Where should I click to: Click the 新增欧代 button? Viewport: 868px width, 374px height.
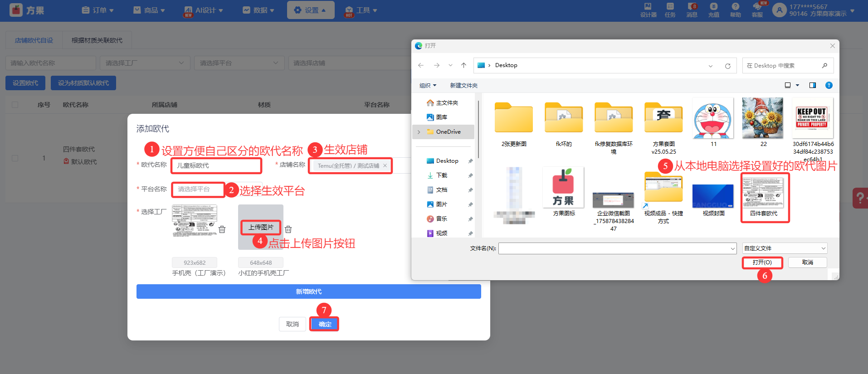coord(309,291)
